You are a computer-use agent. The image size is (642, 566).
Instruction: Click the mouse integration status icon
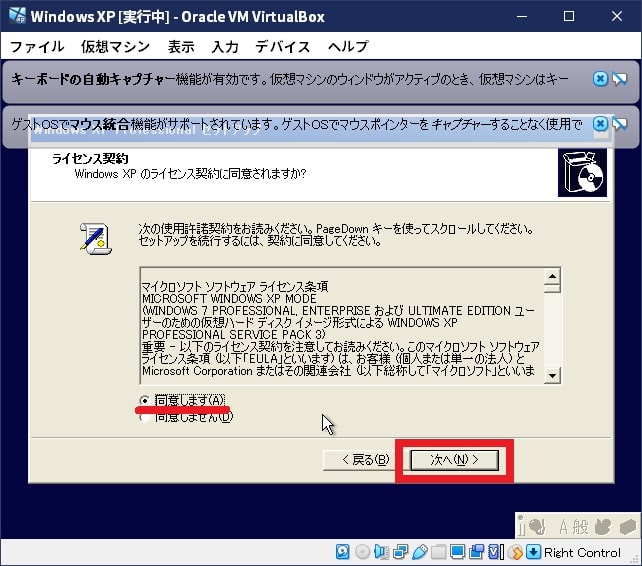515,552
